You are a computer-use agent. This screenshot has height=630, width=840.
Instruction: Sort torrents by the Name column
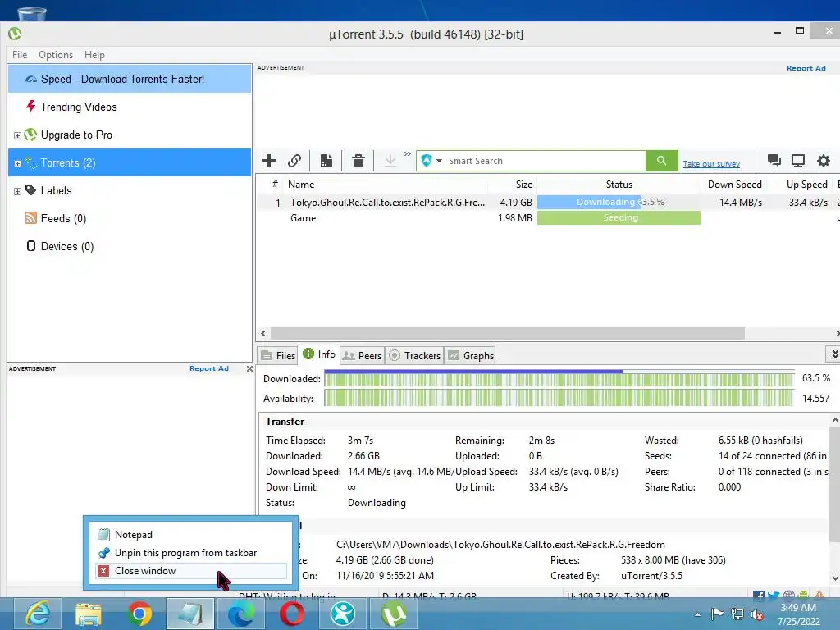coord(386,185)
